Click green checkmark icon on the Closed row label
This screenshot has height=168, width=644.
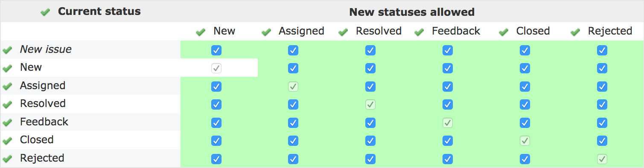pyautogui.click(x=7, y=141)
